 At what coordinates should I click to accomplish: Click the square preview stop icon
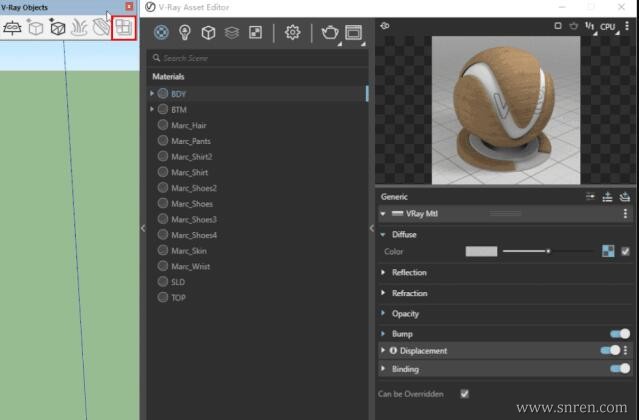pyautogui.click(x=558, y=26)
